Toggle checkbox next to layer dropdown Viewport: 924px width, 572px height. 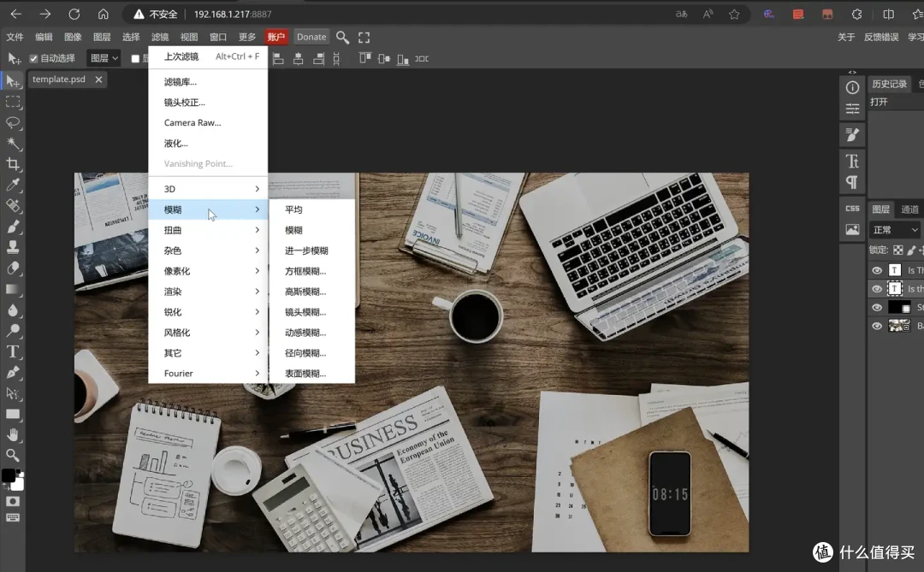click(x=135, y=58)
